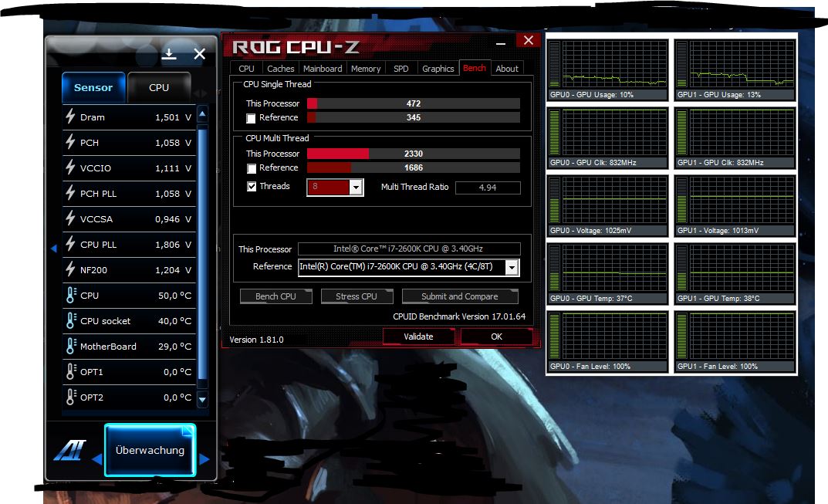Screen dimensions: 828x504
Task: Click the MotherBoard thermometer icon
Action: (71, 345)
